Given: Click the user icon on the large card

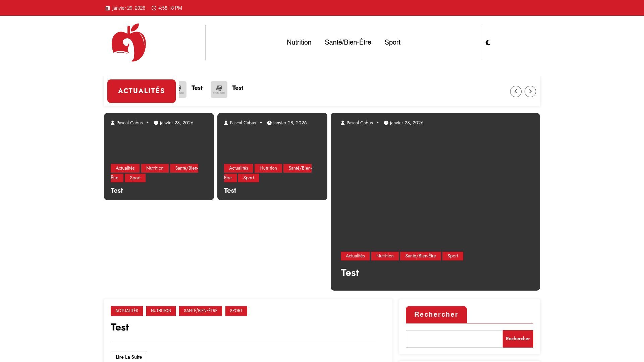Looking at the screenshot, I should 343,123.
